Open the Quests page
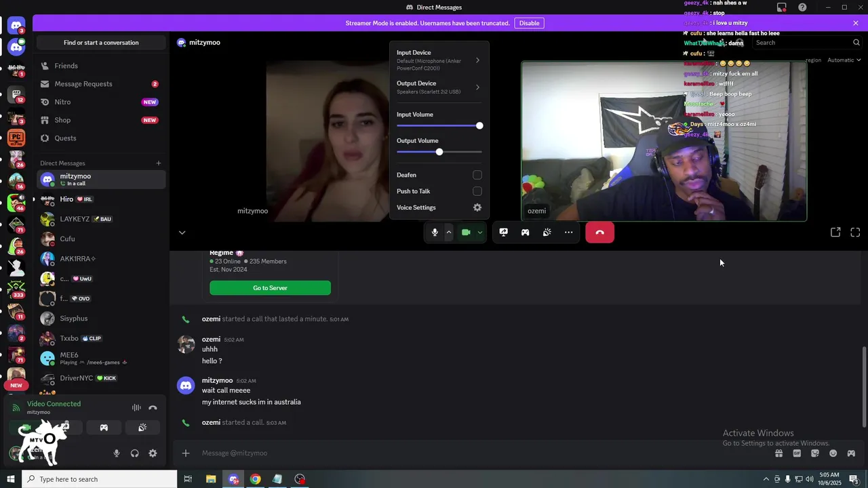 pos(101,138)
